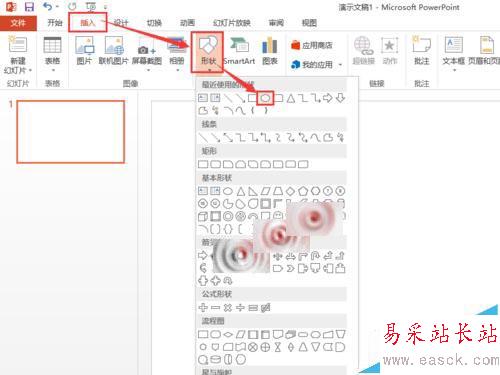Image resolution: width=500 pixels, height=375 pixels.
Task: Select the rounded rectangle in Rectangles section
Action: point(215,164)
